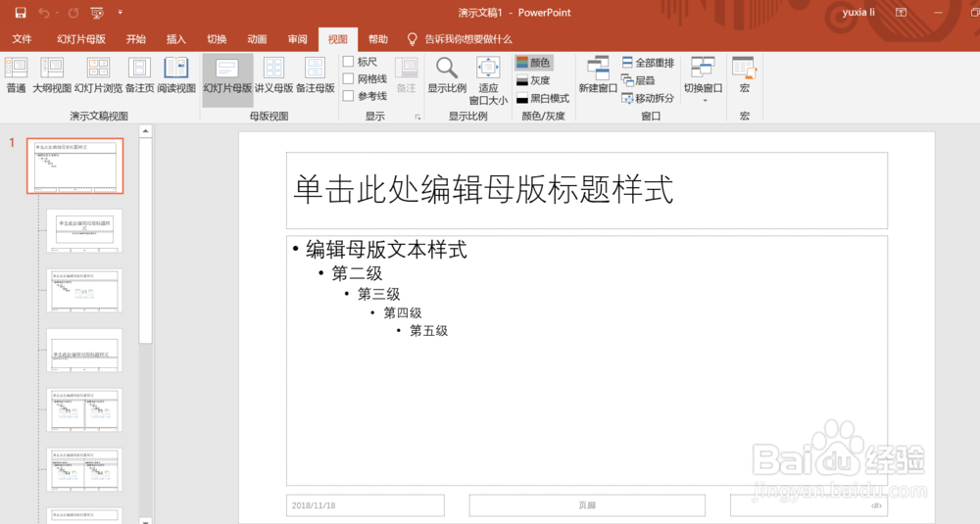980x524 pixels.
Task: Enable the 标尺 ruler checkbox
Action: [349, 61]
